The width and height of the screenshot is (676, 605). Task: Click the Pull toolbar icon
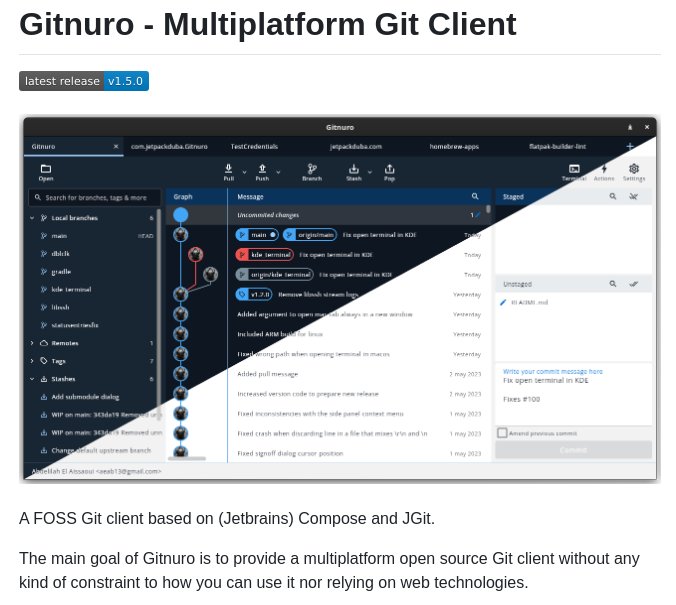[229, 169]
